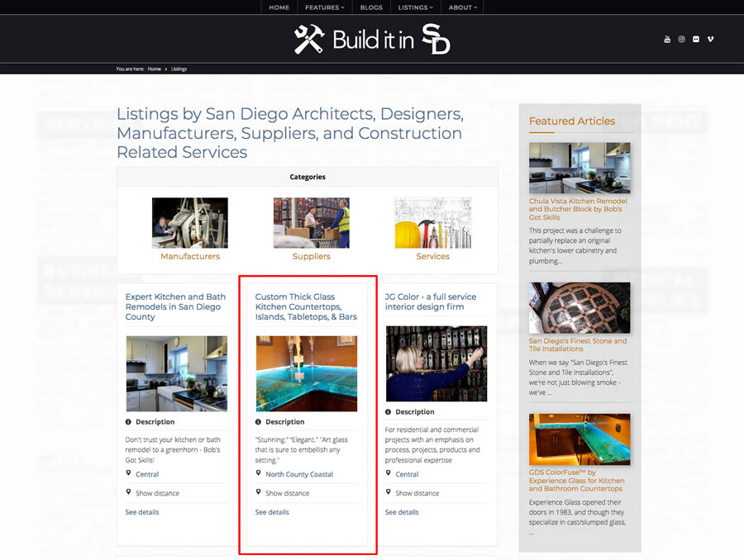The image size is (744, 560).
Task: Open the Flickr social icon in header
Action: [695, 40]
